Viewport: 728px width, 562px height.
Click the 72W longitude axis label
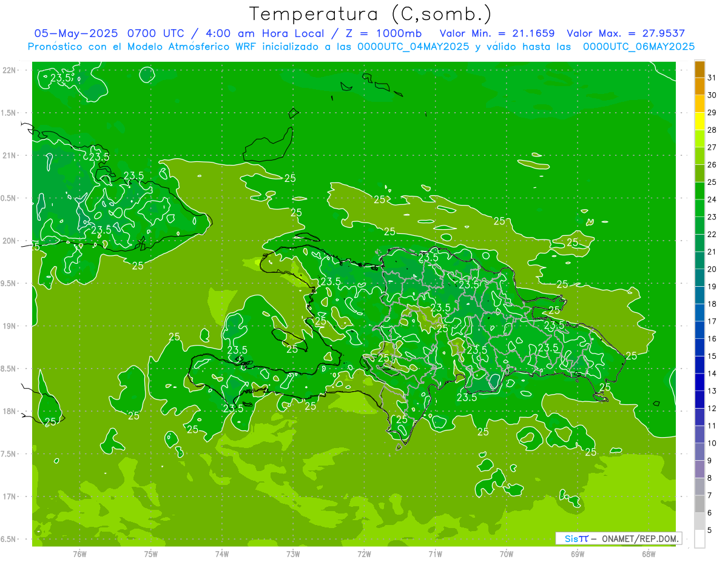[364, 554]
